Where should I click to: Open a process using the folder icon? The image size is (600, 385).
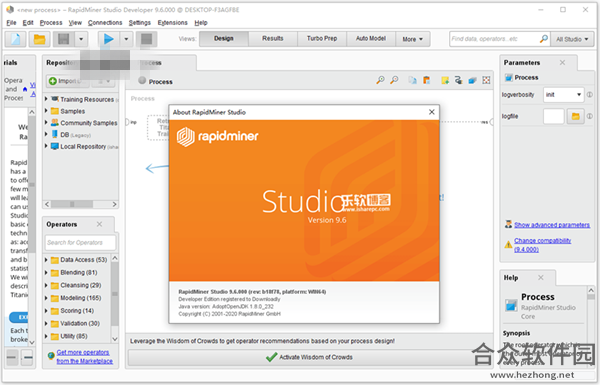[39, 39]
